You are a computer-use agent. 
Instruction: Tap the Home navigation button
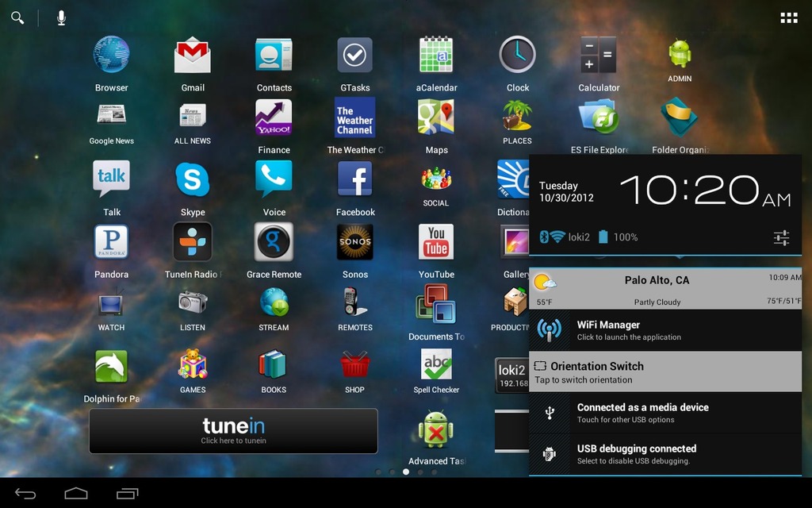pos(76,493)
